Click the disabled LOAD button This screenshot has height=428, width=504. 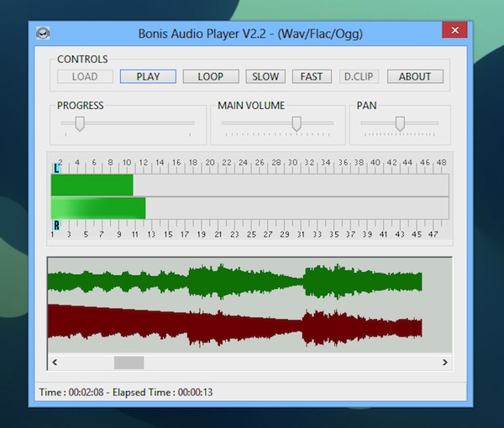click(85, 76)
